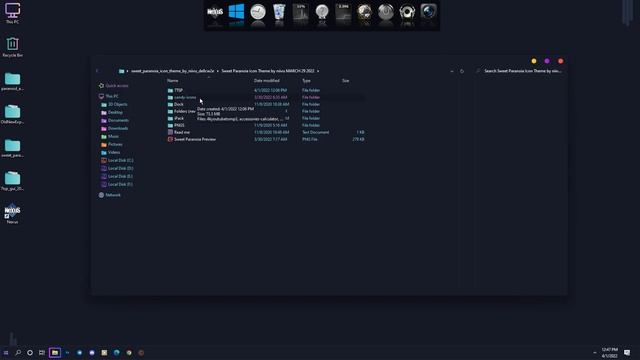
Task: Open 3D Objects in navigation pane
Action: [114, 104]
